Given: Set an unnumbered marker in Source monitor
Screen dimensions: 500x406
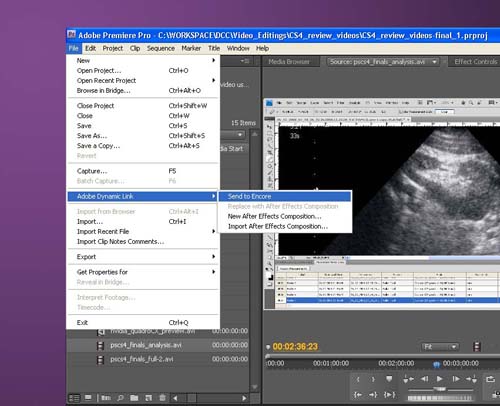Looking at the screenshot, I should click(389, 379).
